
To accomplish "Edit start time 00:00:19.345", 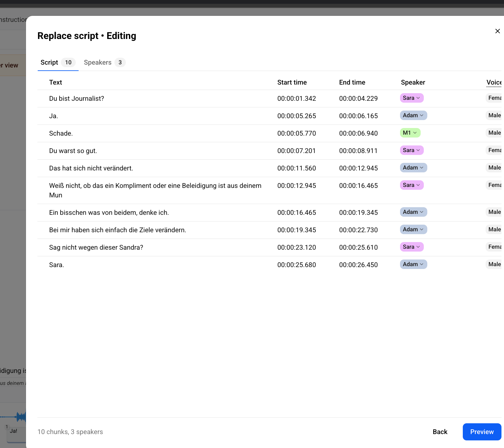I will coord(297,230).
